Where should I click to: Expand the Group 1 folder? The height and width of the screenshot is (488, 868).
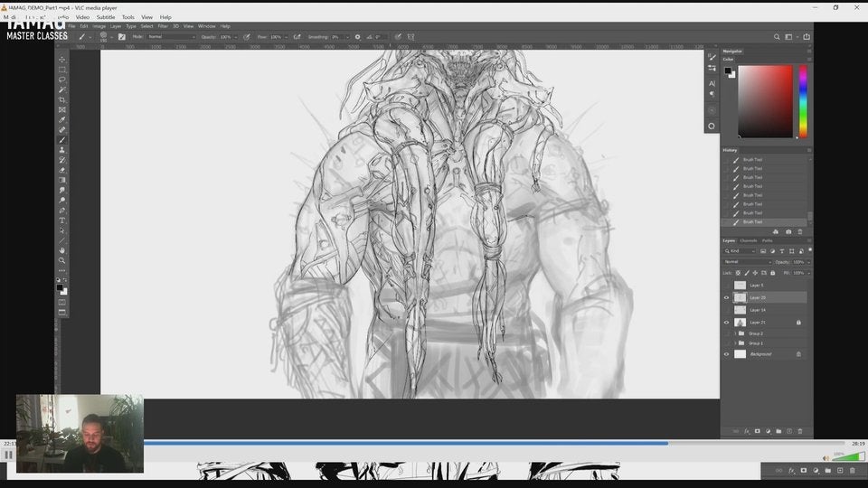click(x=735, y=343)
